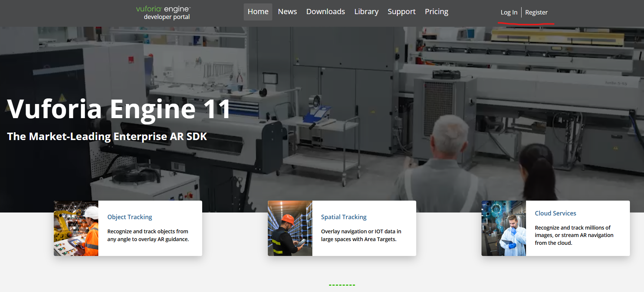Open the Home nav tab

pos(258,12)
